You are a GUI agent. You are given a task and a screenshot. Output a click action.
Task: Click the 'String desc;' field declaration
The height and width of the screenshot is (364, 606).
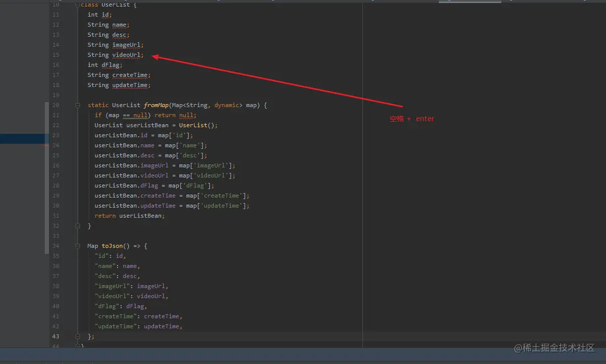[x=108, y=35]
